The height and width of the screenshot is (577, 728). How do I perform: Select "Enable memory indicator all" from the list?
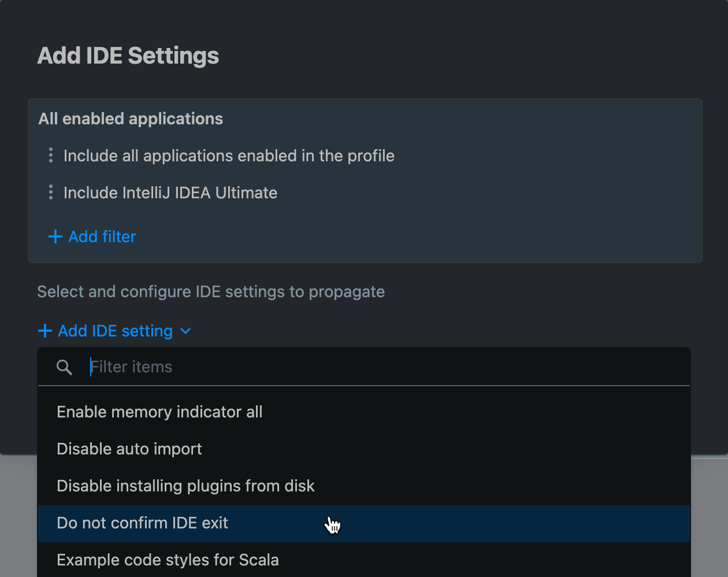(x=159, y=412)
